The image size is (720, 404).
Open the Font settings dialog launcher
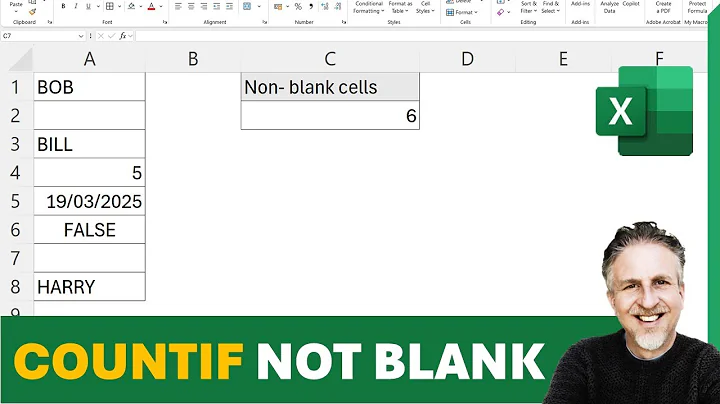click(x=165, y=22)
